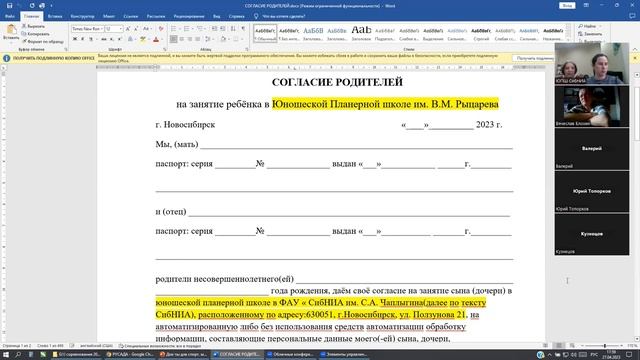The height and width of the screenshot is (360, 640).
Task: Redo last action in Quick Access toolbar
Action: (x=32, y=6)
